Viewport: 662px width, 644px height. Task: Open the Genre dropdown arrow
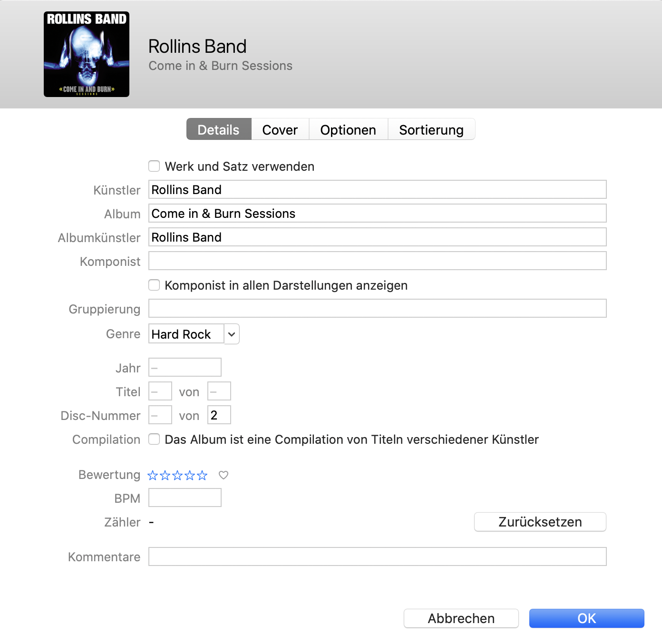(232, 334)
